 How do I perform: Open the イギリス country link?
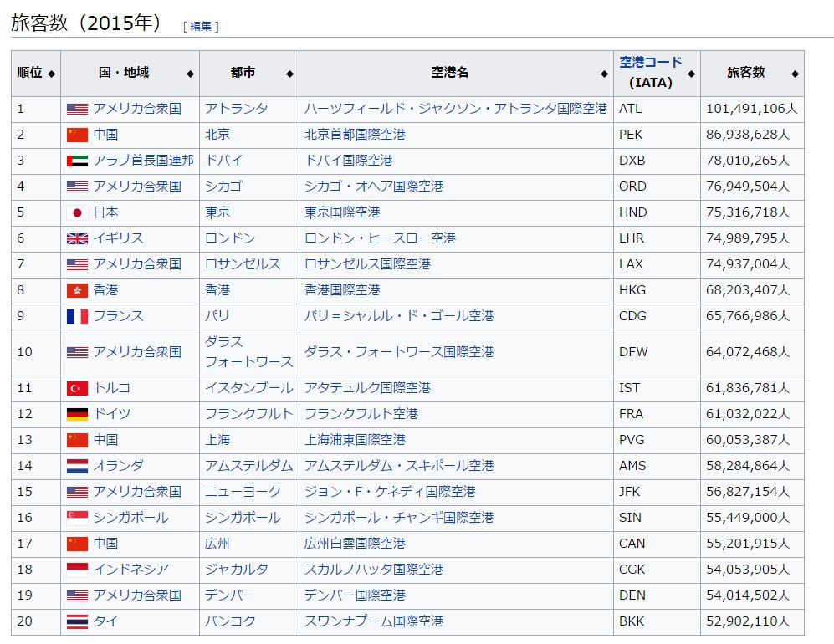coord(118,238)
